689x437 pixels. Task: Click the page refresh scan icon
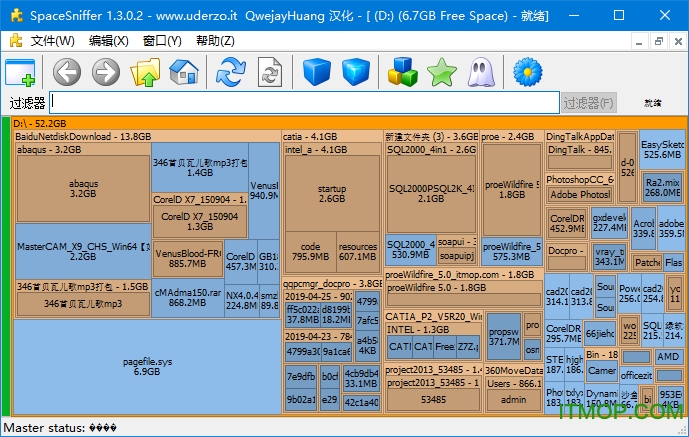tap(270, 72)
